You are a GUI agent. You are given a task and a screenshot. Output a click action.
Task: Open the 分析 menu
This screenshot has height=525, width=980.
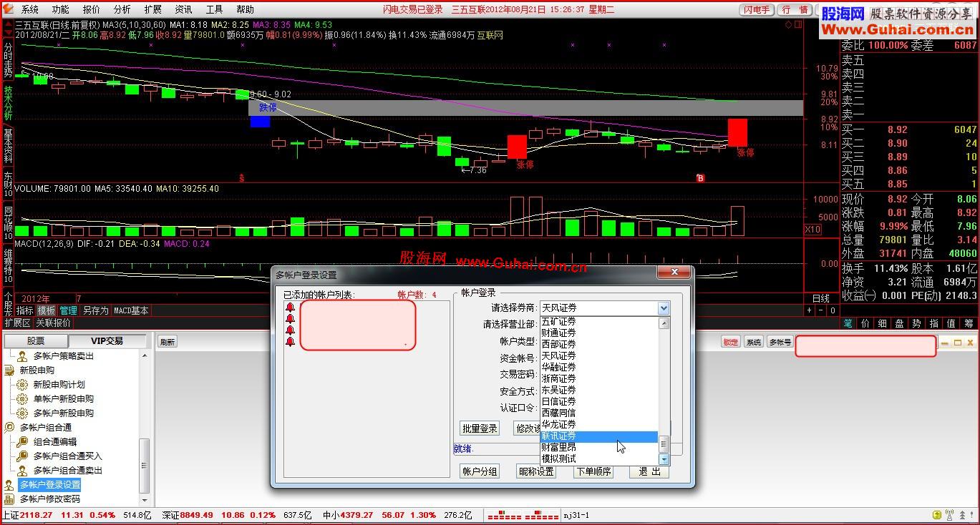pyautogui.click(x=122, y=9)
